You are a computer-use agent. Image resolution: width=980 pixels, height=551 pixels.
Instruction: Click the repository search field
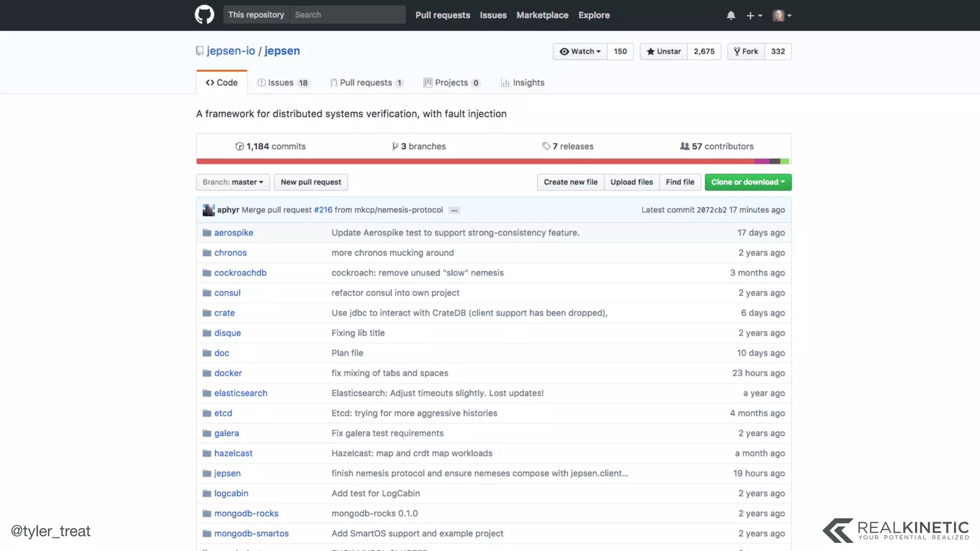[347, 15]
